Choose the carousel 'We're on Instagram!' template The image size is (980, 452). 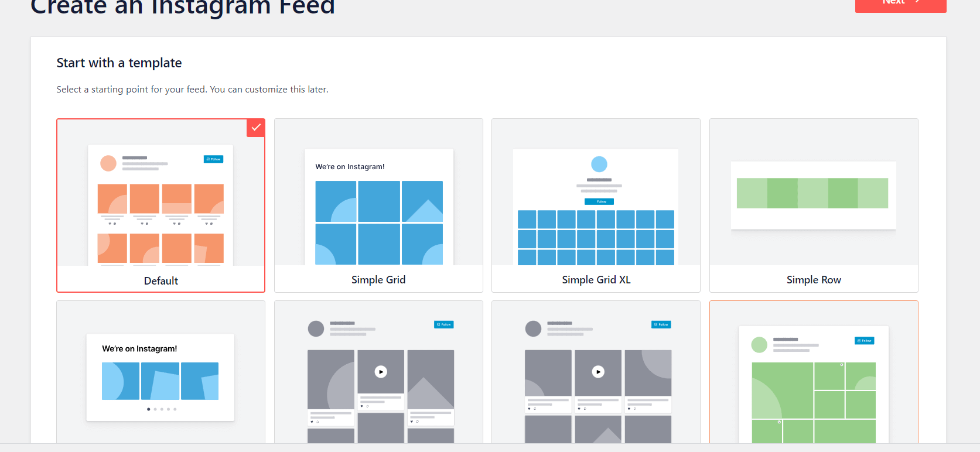161,375
